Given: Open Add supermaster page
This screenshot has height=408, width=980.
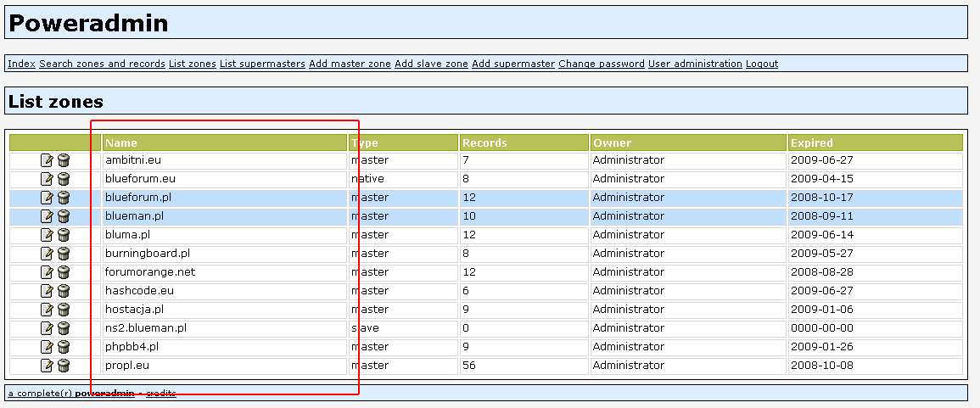Looking at the screenshot, I should [513, 64].
